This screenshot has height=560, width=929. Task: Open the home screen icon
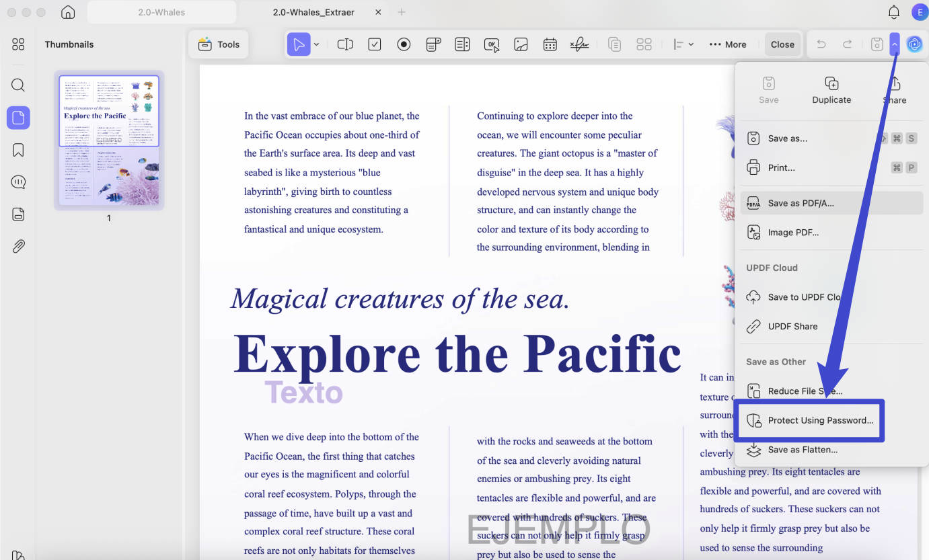pyautogui.click(x=67, y=12)
